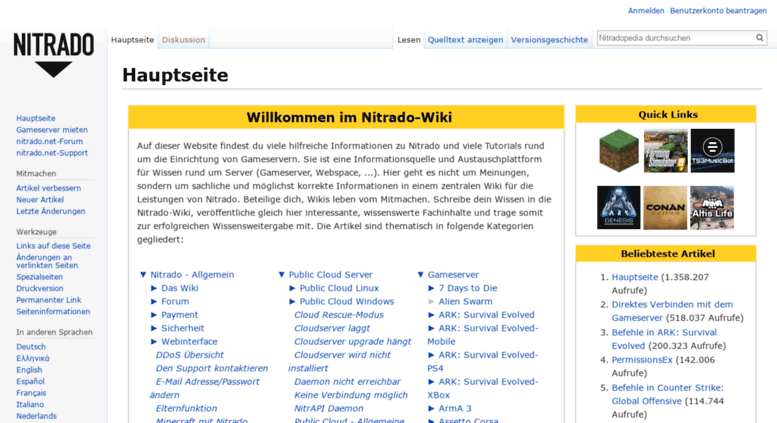Open Cloud Rescue-Modus article
This screenshot has width=777, height=423.
click(338, 315)
